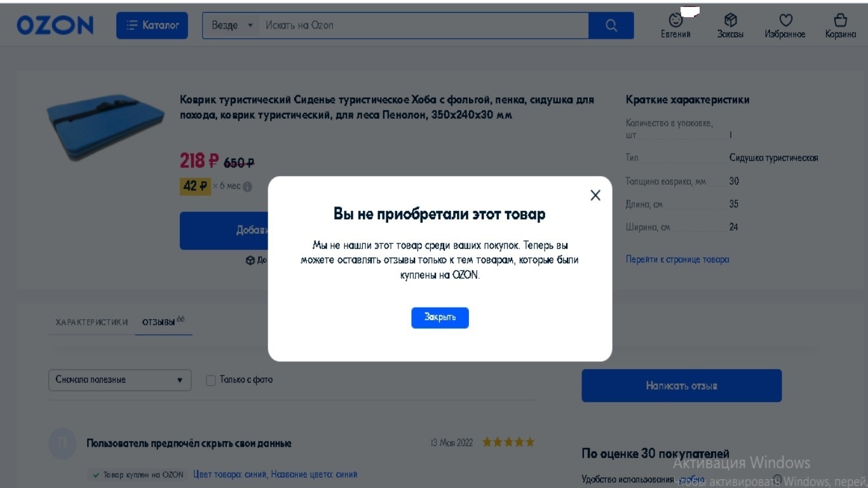This screenshot has width=868, height=488.
Task: Dismiss the modal with the X icon
Action: point(595,195)
